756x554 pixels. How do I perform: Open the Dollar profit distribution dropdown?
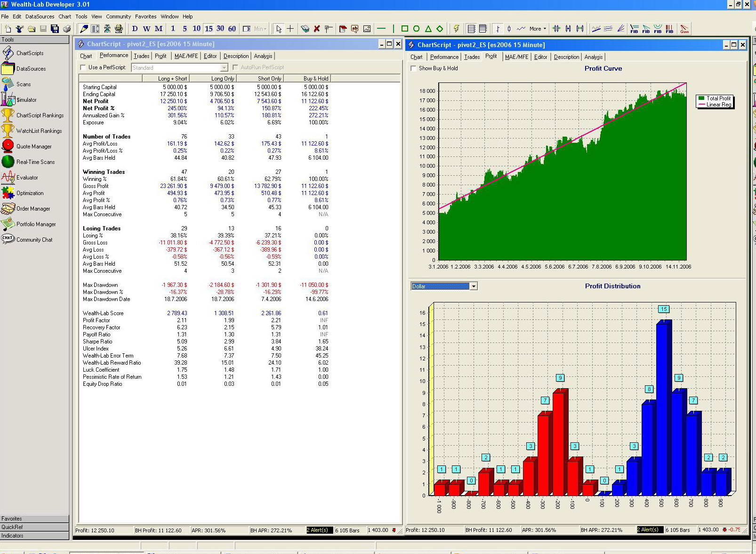point(474,286)
